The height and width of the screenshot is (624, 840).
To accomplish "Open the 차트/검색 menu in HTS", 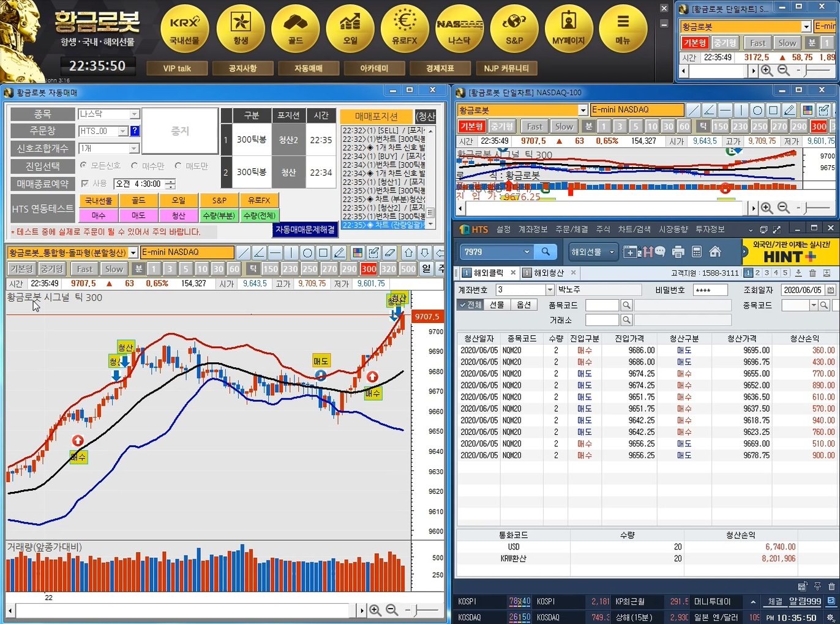I will tap(634, 229).
